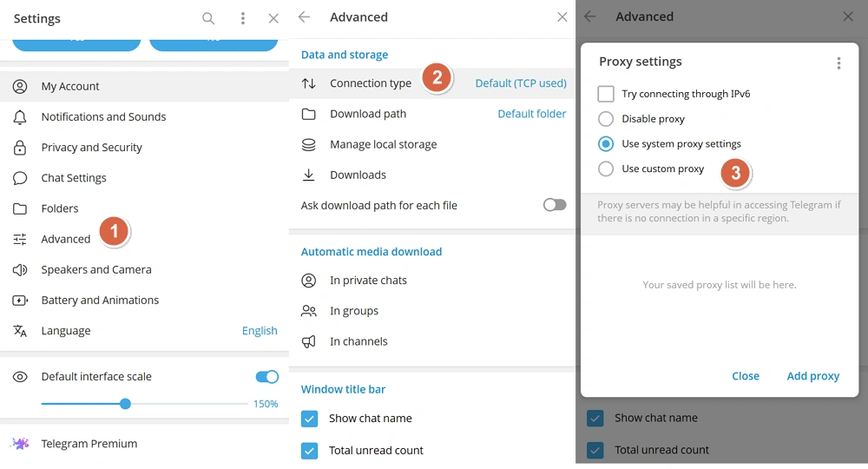Click the folder icon beside Download path
This screenshot has height=469, width=868.
pos(308,114)
